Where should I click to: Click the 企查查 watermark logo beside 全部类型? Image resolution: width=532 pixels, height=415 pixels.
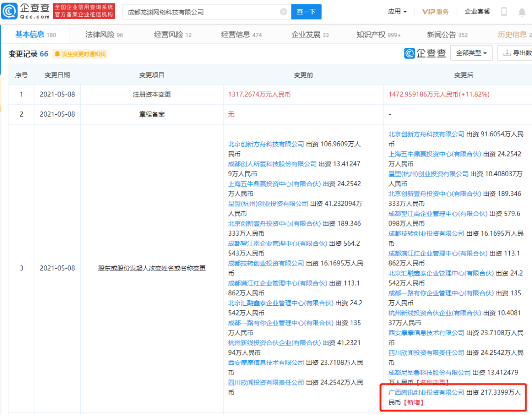coord(425,53)
